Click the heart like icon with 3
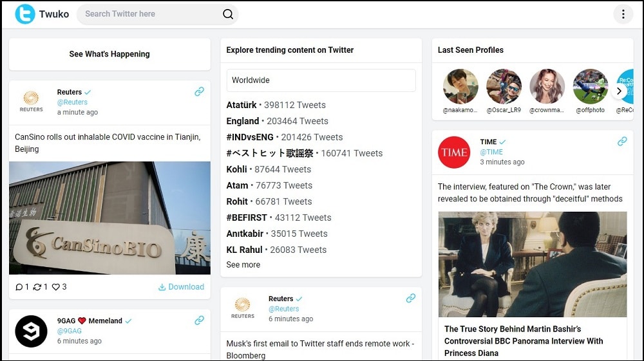 tap(56, 287)
